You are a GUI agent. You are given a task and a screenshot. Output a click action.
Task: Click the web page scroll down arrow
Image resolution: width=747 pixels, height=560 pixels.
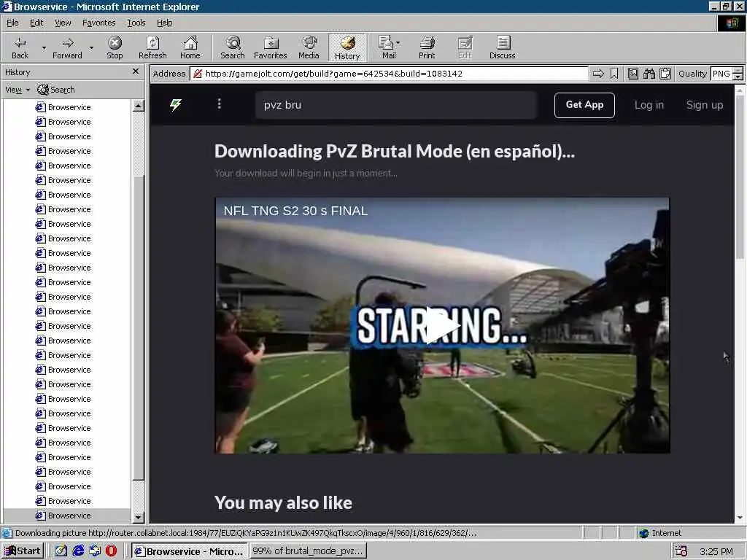click(x=740, y=517)
